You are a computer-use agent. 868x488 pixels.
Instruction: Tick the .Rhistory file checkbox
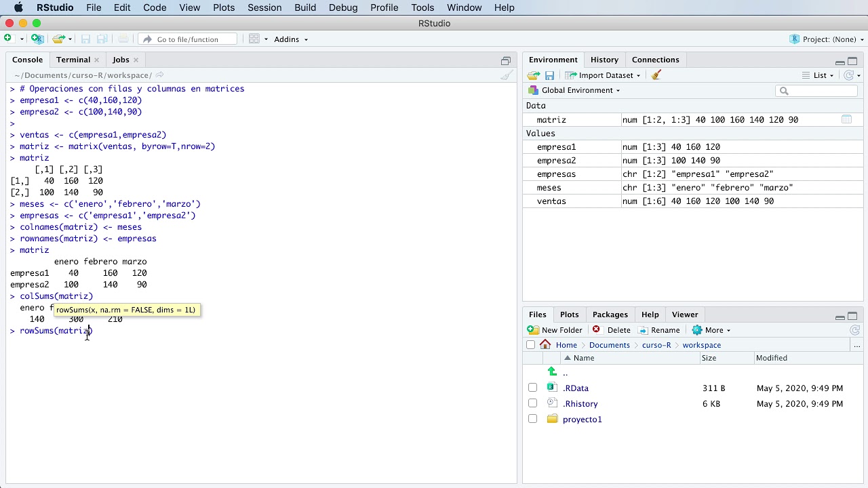532,403
